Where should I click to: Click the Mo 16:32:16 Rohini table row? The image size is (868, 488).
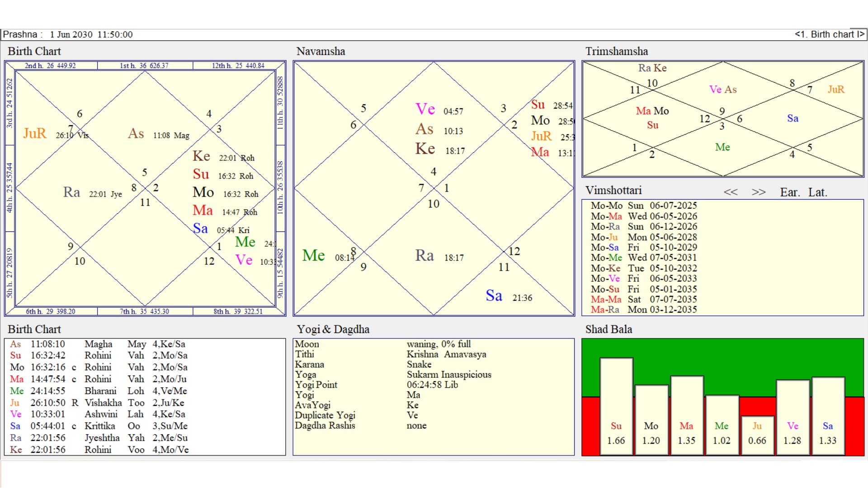[99, 367]
